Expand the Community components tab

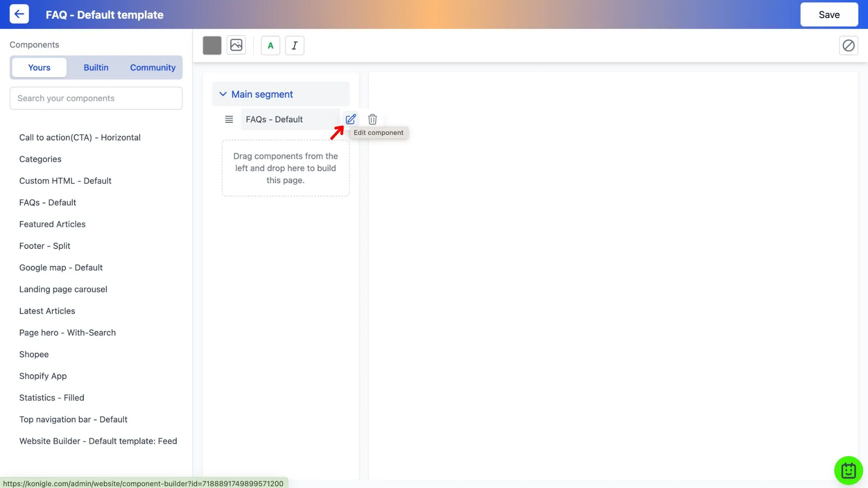click(x=153, y=67)
